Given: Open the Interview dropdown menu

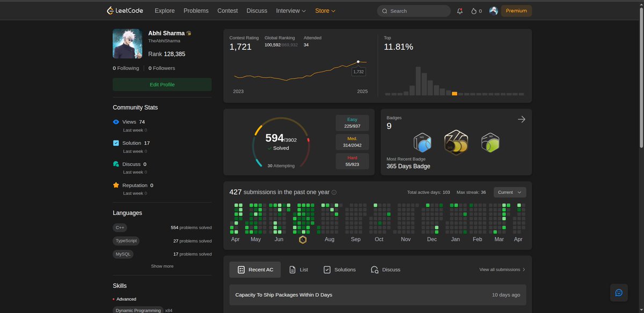Looking at the screenshot, I should pyautogui.click(x=291, y=11).
